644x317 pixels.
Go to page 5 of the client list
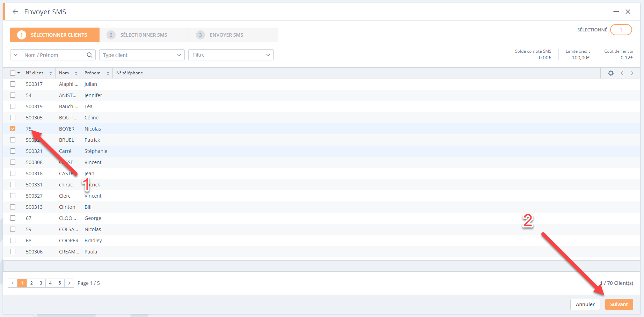[60, 283]
